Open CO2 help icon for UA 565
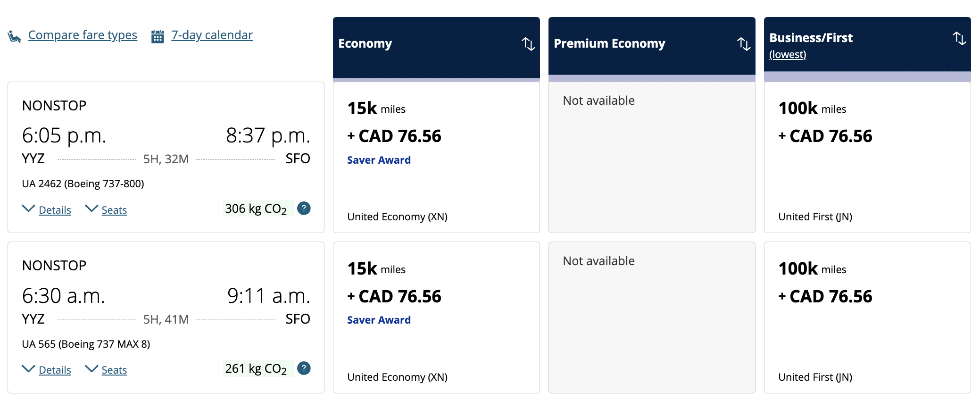980x401 pixels. point(304,368)
